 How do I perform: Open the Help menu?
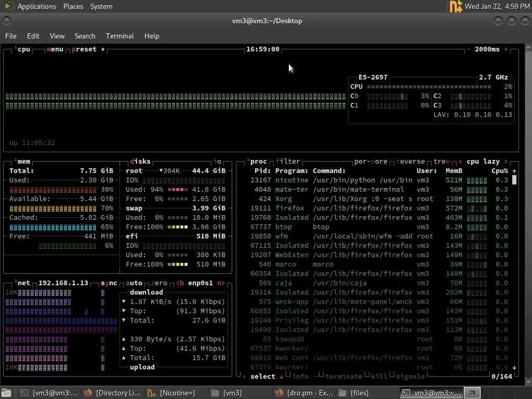(x=152, y=36)
